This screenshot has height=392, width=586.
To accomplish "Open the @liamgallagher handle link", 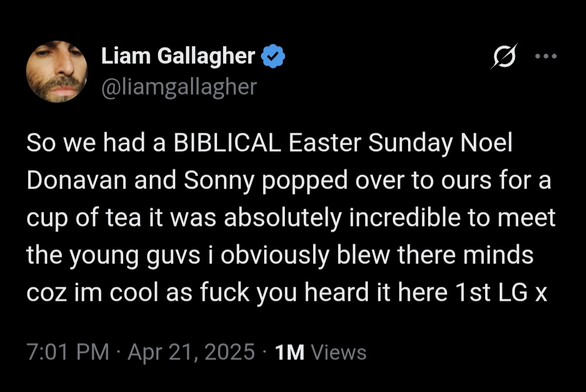I will point(179,87).
